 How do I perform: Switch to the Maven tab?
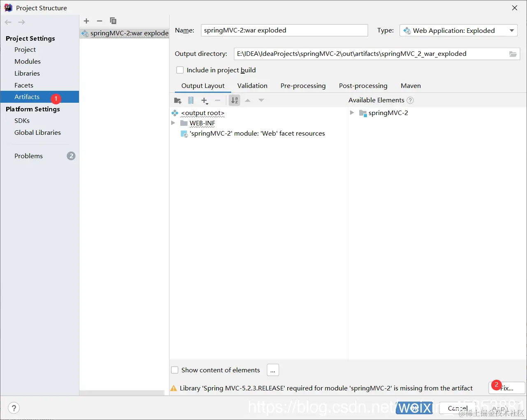pyautogui.click(x=411, y=86)
